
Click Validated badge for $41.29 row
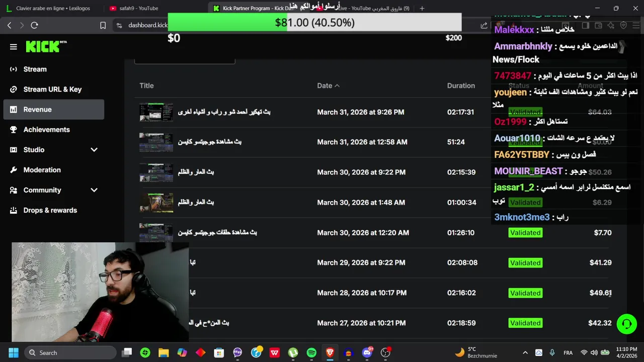(x=525, y=262)
